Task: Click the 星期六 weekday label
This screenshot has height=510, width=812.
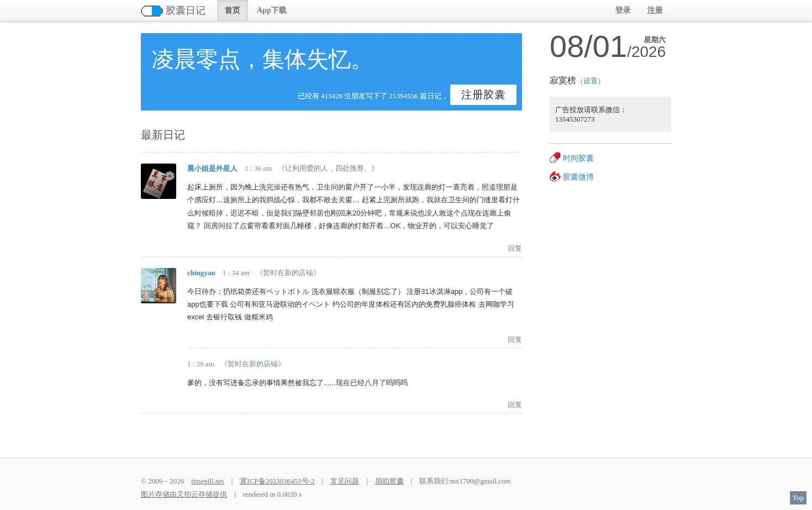Action: pyautogui.click(x=655, y=40)
